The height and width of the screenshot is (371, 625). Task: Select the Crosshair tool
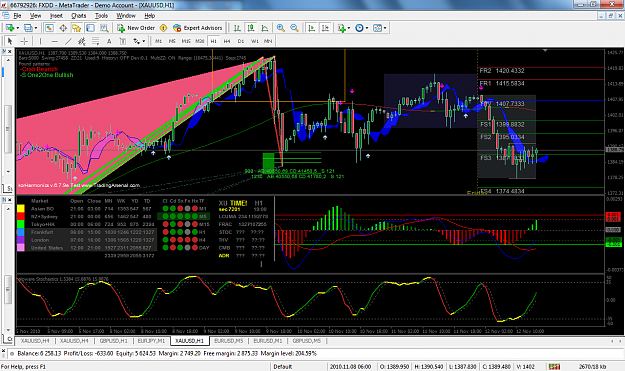pyautogui.click(x=24, y=41)
